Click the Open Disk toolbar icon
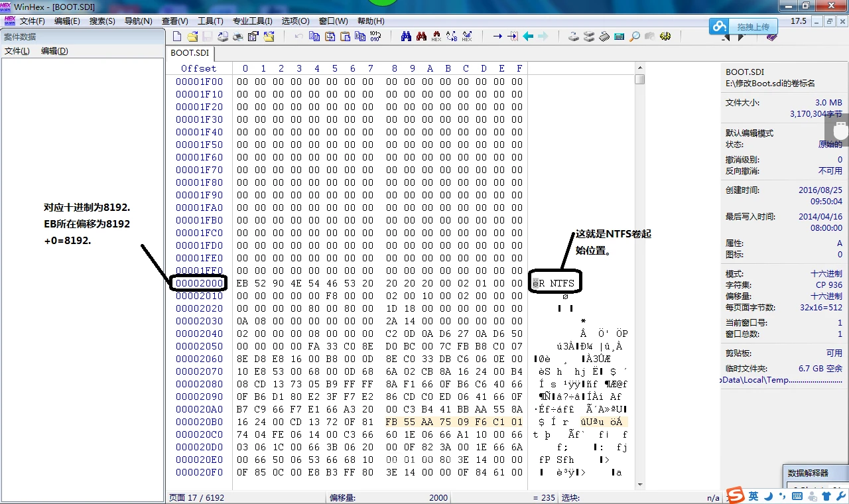 [574, 36]
